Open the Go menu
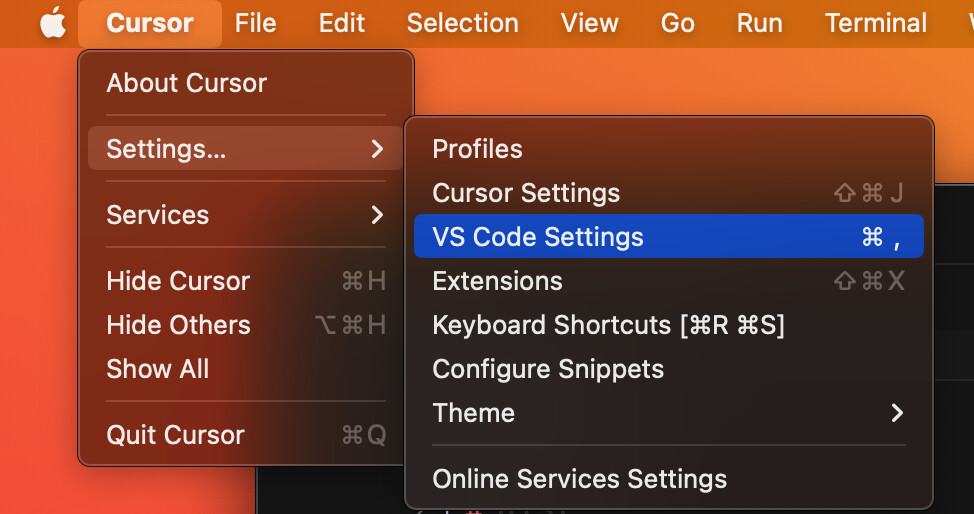Viewport: 974px width, 514px height. [678, 23]
